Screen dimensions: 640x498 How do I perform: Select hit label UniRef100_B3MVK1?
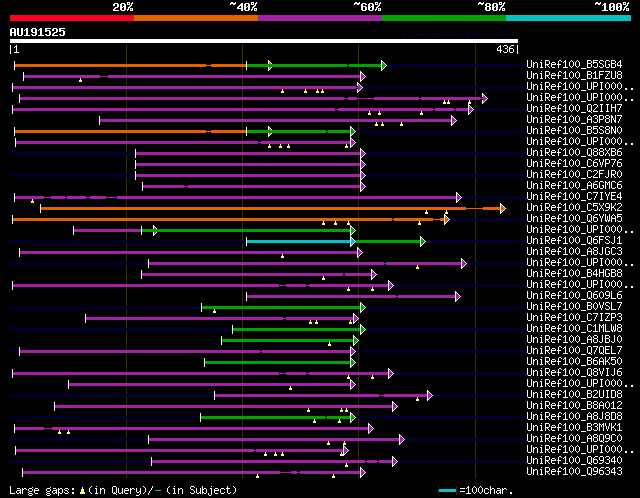point(574,428)
